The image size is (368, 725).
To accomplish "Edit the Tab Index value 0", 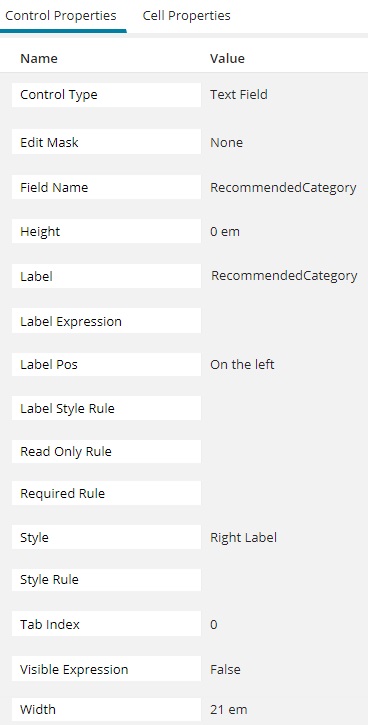I will (214, 625).
